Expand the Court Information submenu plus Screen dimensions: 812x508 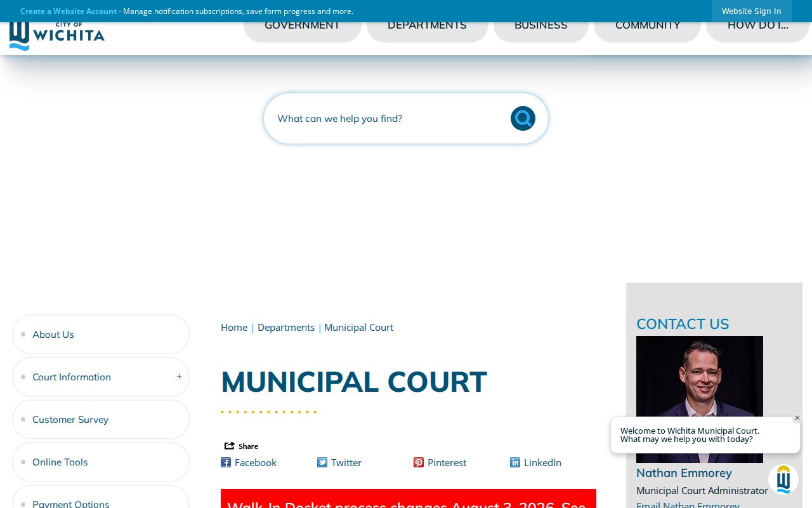coord(179,377)
